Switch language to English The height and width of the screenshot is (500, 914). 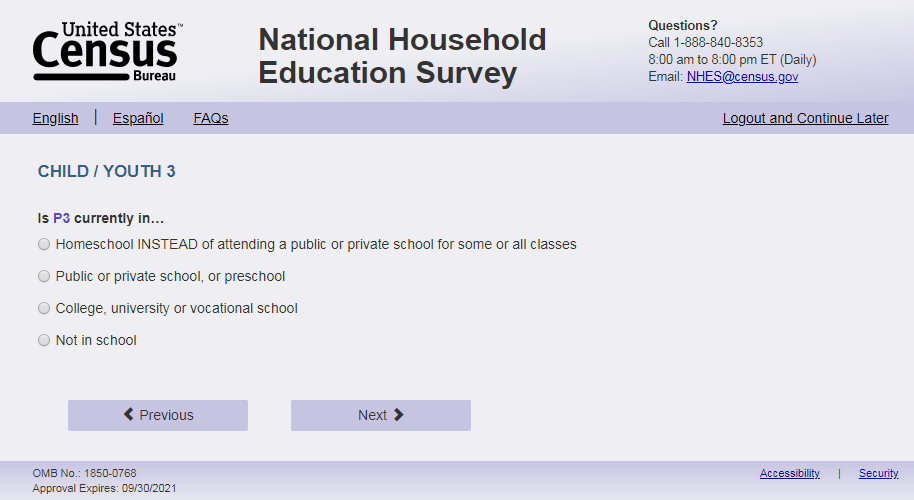tap(55, 118)
